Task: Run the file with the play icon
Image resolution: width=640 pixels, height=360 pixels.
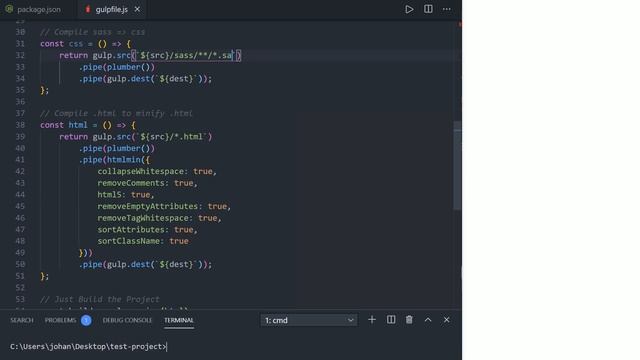Action: coord(409,9)
